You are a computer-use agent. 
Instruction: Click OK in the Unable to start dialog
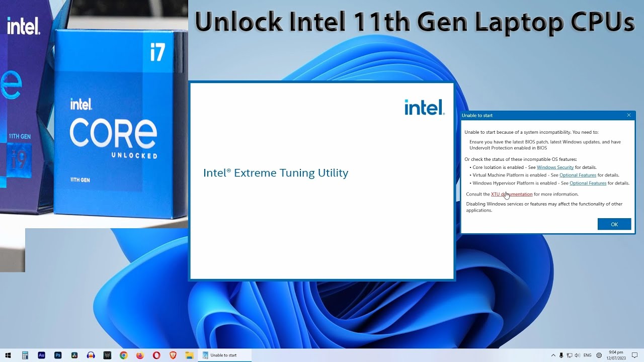pyautogui.click(x=614, y=224)
